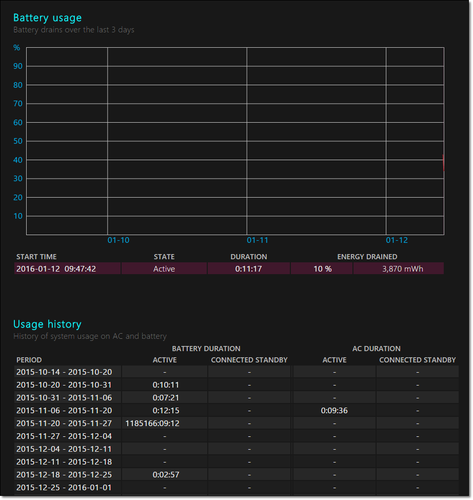Click the 01-10 date axis label
The height and width of the screenshot is (500, 473).
pyautogui.click(x=118, y=240)
